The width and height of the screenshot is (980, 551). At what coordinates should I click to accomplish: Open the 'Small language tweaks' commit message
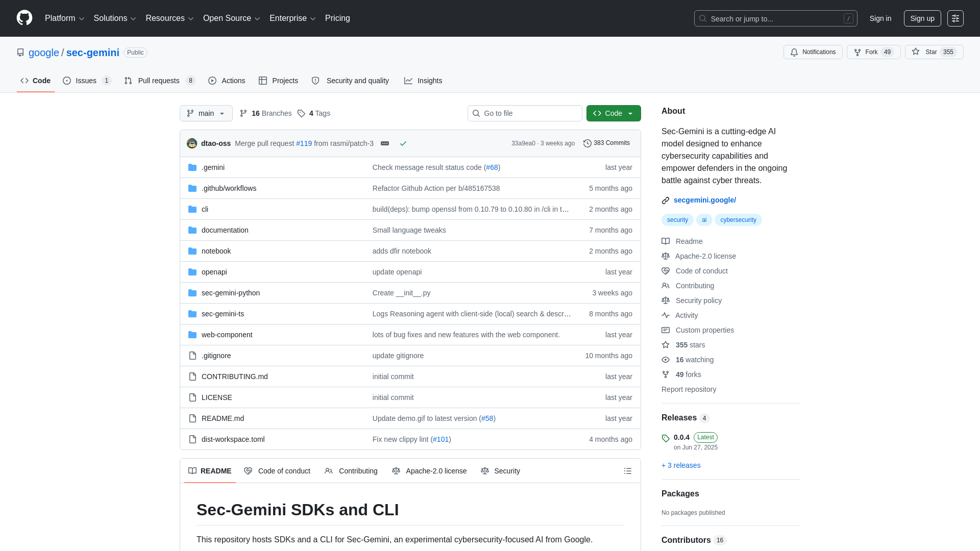409,230
